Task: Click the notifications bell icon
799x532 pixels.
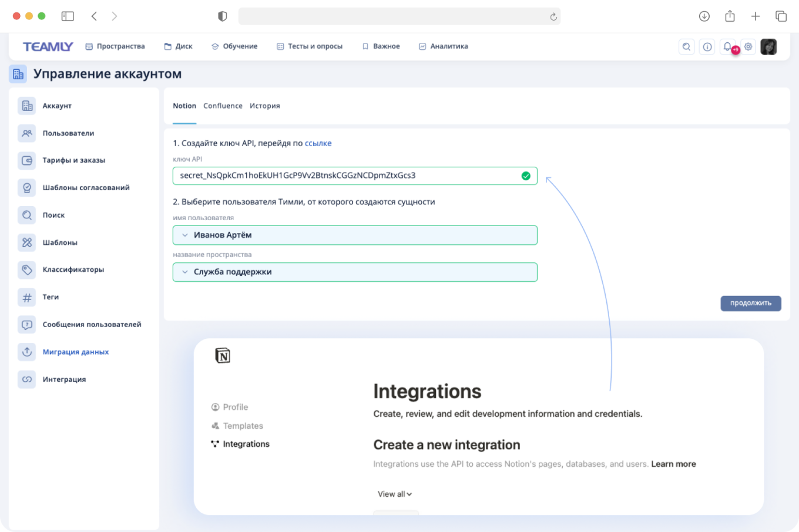Action: pyautogui.click(x=727, y=47)
